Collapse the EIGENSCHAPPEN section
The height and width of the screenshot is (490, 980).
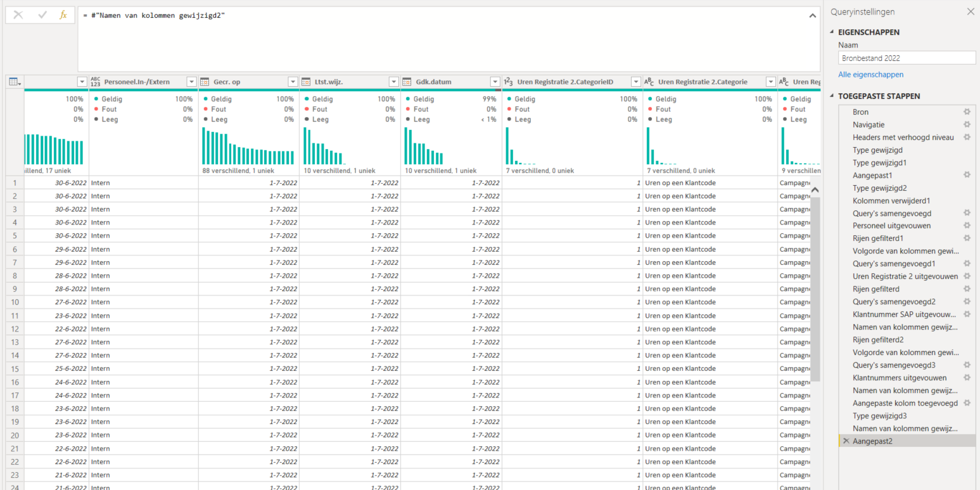click(832, 32)
